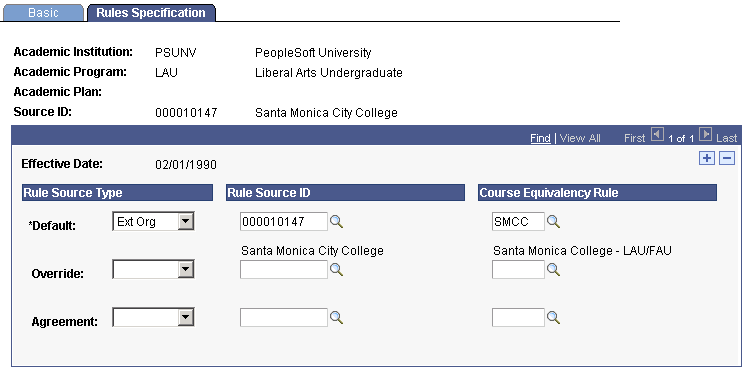
Task: Switch to the Basic tab
Action: pyautogui.click(x=43, y=13)
